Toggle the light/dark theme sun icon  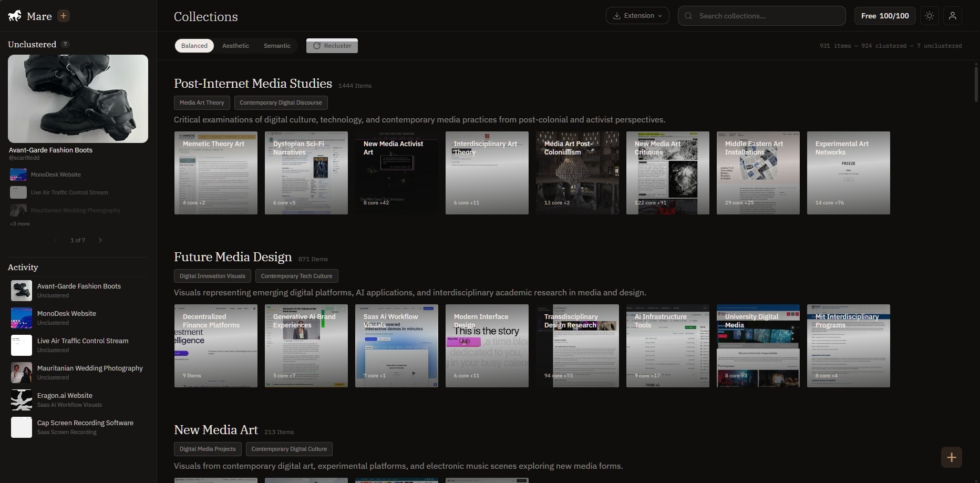(x=930, y=16)
